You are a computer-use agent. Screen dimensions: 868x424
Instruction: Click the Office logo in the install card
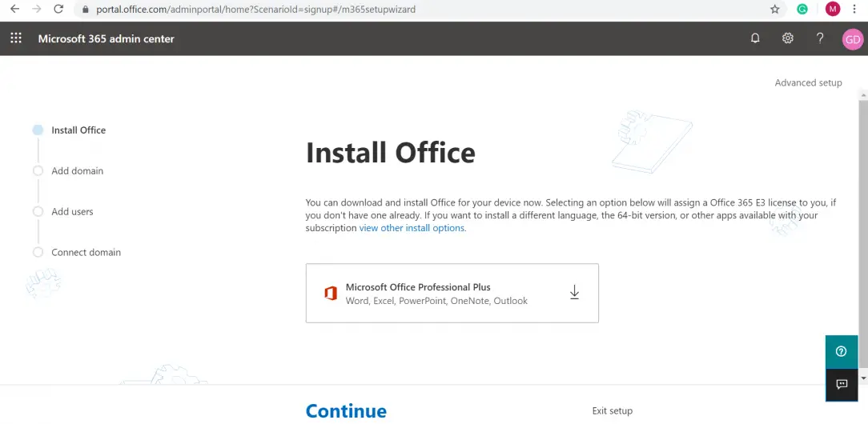(x=331, y=294)
